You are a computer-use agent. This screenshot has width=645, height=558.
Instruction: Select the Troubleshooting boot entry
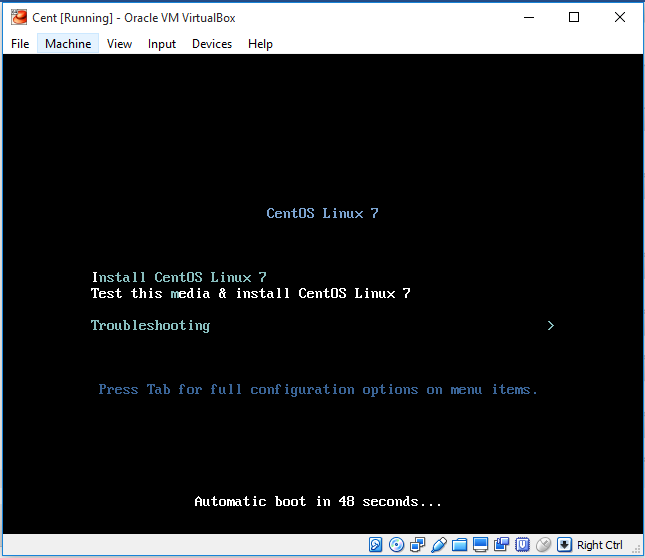150,326
